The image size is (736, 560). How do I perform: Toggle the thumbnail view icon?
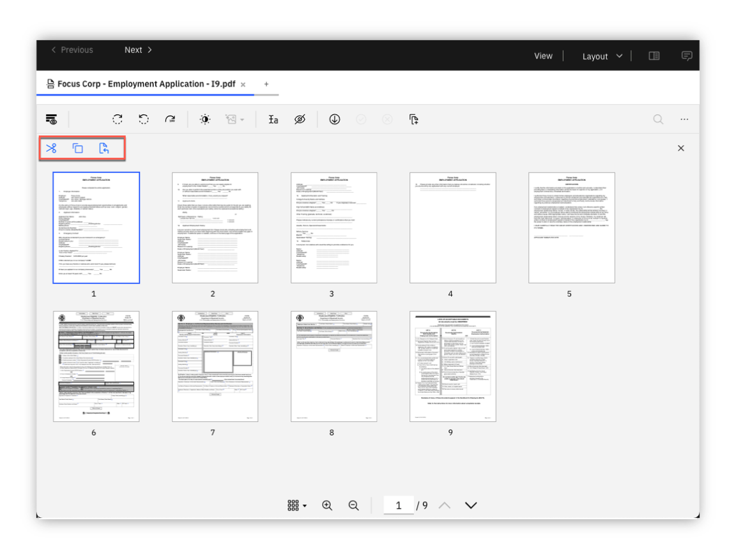pos(52,119)
